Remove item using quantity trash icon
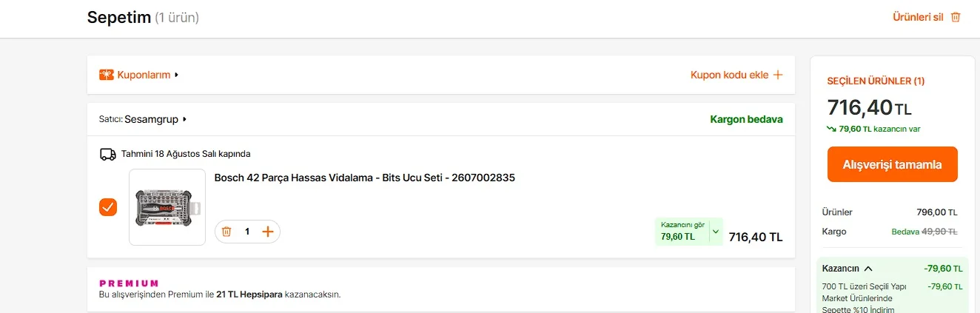 226,232
